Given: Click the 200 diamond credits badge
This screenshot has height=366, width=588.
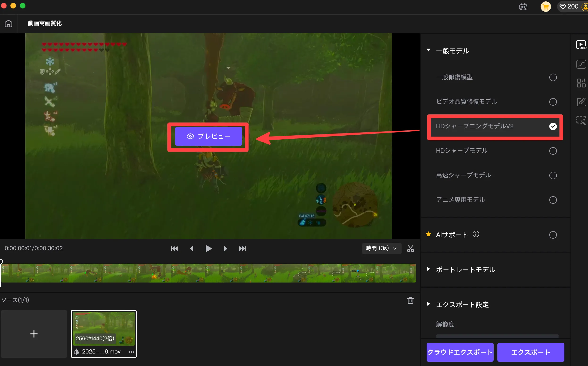Looking at the screenshot, I should click(x=569, y=7).
